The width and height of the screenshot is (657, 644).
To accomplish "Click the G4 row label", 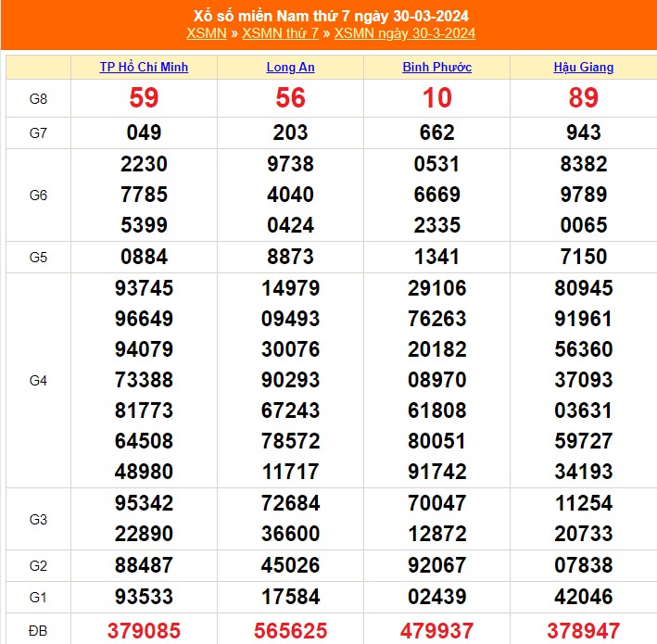I will pos(38,381).
